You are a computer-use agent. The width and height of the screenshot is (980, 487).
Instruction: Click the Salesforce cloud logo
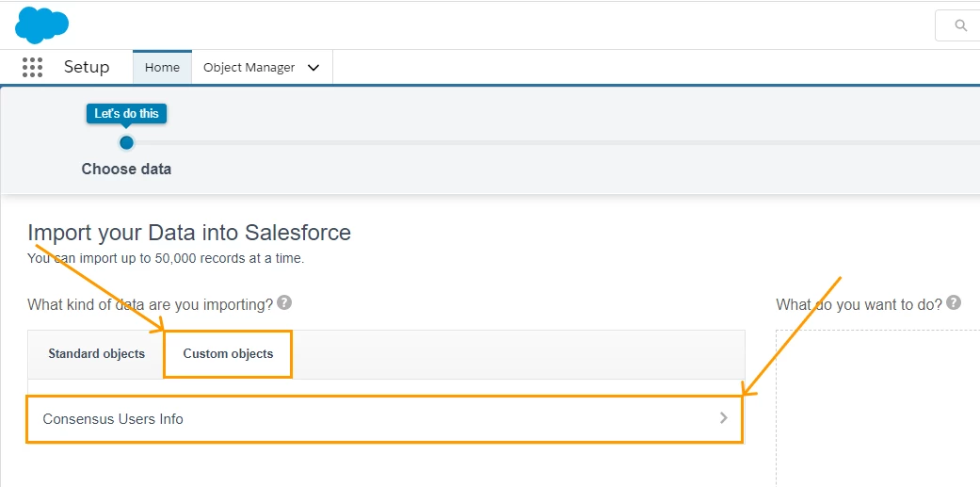coord(41,24)
